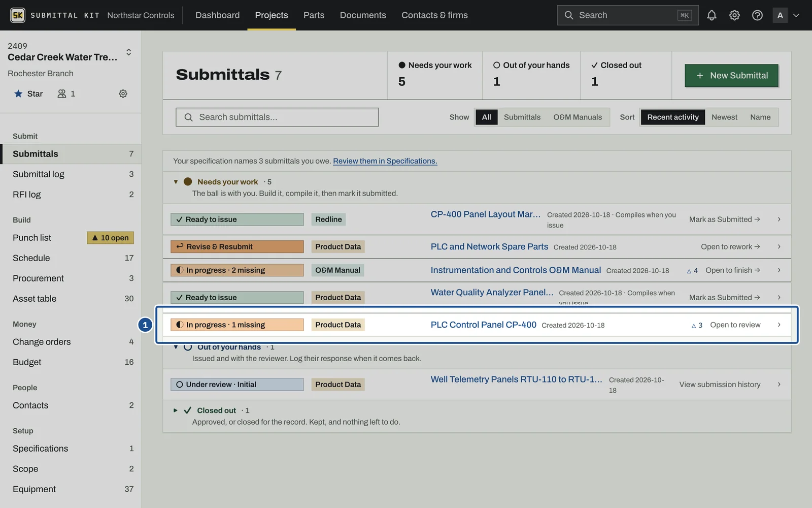Viewport: 812px width, 508px height.
Task: Open row chevron for PLC and Network Spare Parts
Action: click(779, 246)
